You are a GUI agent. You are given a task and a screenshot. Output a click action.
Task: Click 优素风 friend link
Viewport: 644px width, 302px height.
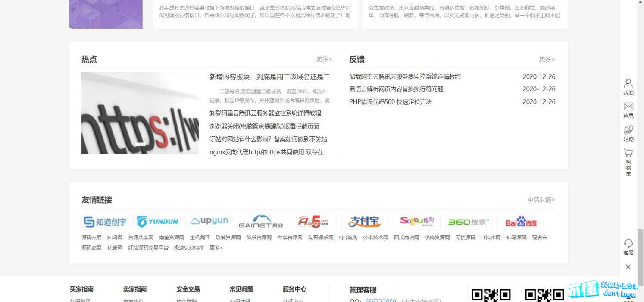tap(115, 248)
